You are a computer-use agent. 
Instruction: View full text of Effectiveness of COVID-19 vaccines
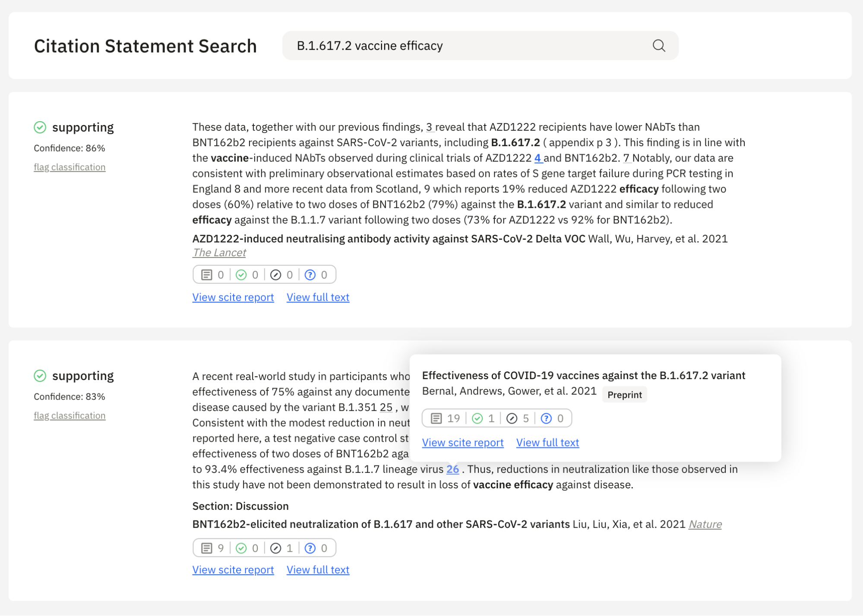(547, 442)
